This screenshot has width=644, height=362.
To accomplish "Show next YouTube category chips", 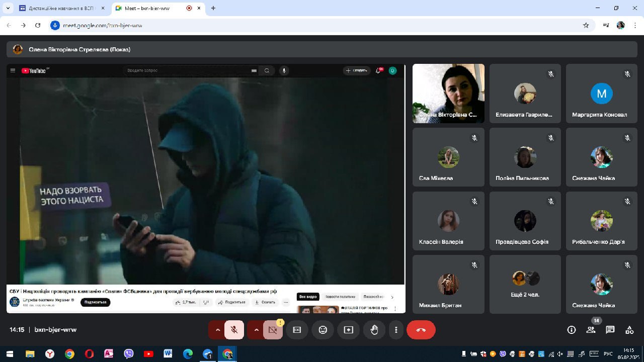I will pyautogui.click(x=392, y=297).
